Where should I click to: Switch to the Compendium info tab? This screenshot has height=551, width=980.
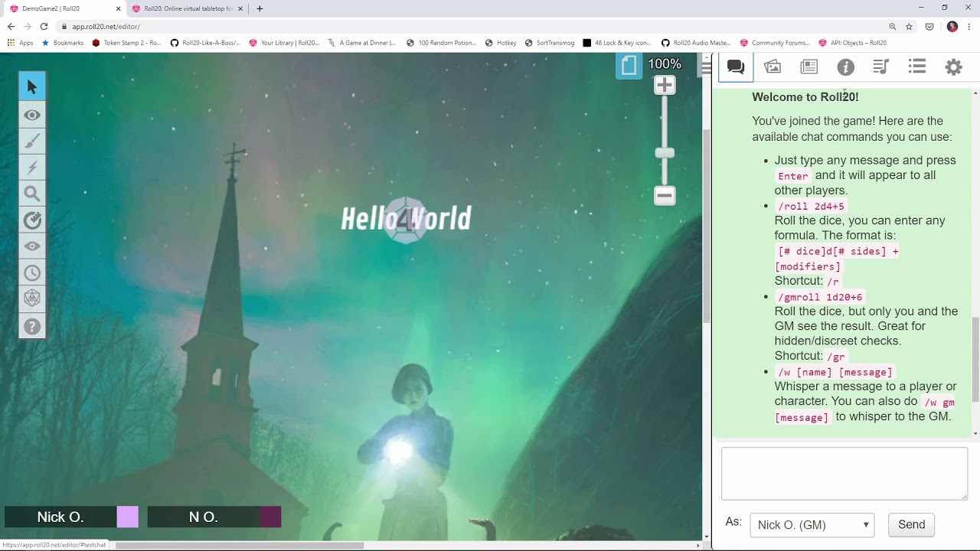[x=845, y=67]
